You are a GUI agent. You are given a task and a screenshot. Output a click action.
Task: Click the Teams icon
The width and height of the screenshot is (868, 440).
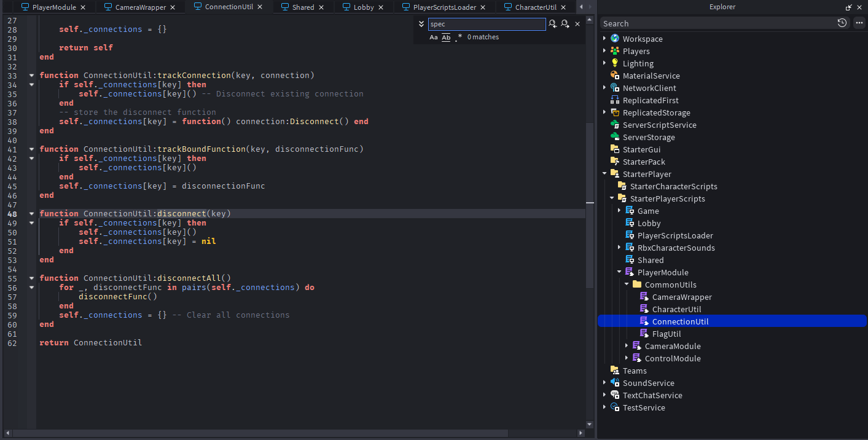[615, 370]
